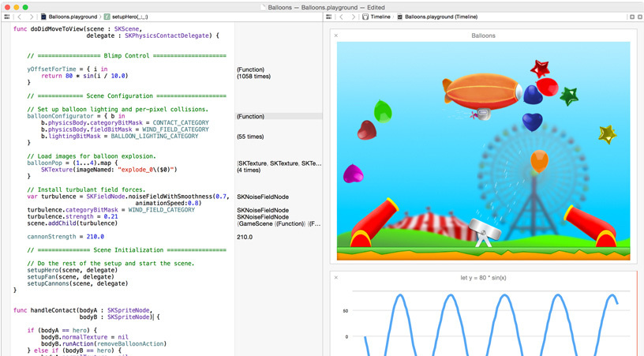Image resolution: width=644 pixels, height=356 pixels.
Task: Select SKNoiseFieldNode result for var turbulence line
Action: coord(263,197)
